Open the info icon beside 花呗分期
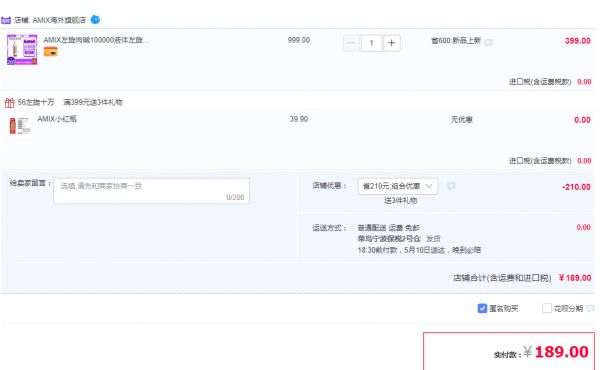Screen dimensions: 600x370 point(590,308)
